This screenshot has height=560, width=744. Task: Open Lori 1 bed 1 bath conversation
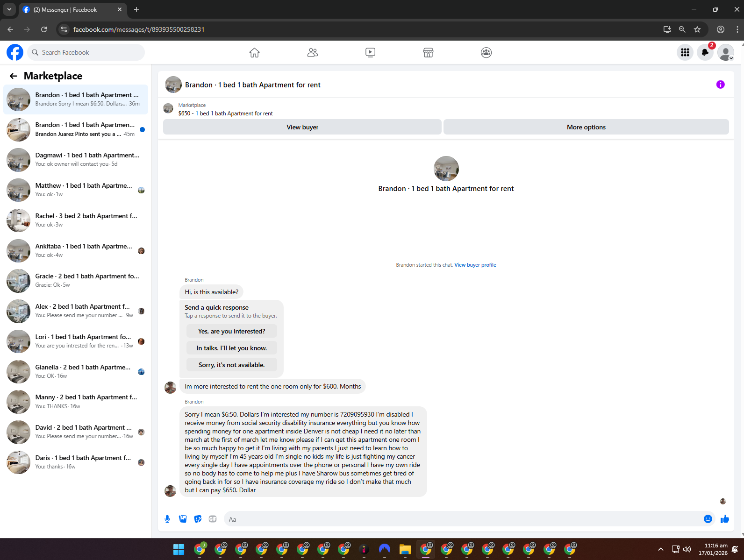point(76,341)
